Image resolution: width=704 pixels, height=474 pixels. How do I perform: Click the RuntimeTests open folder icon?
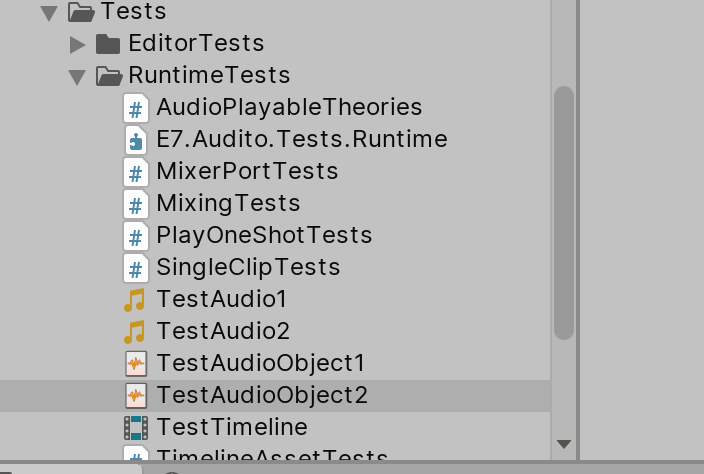108,76
